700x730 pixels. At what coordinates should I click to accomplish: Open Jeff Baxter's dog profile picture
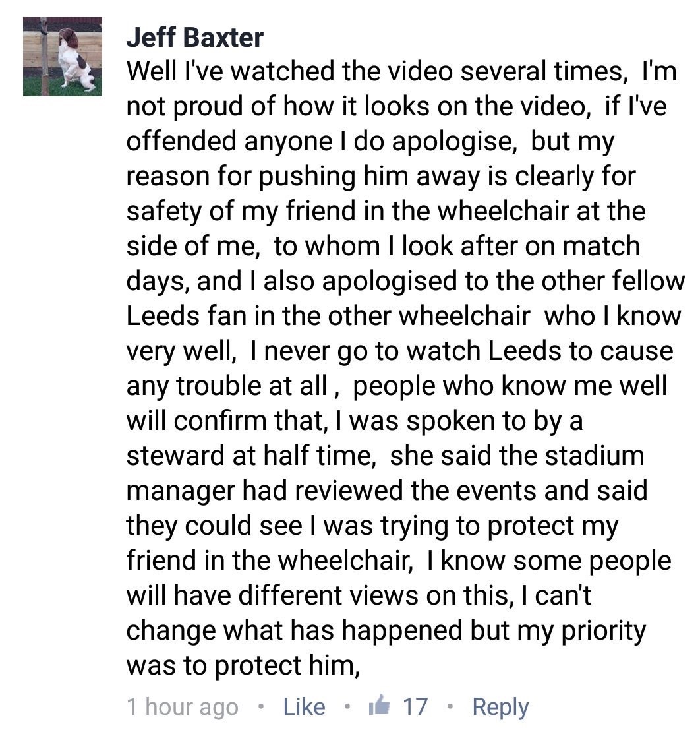63,57
